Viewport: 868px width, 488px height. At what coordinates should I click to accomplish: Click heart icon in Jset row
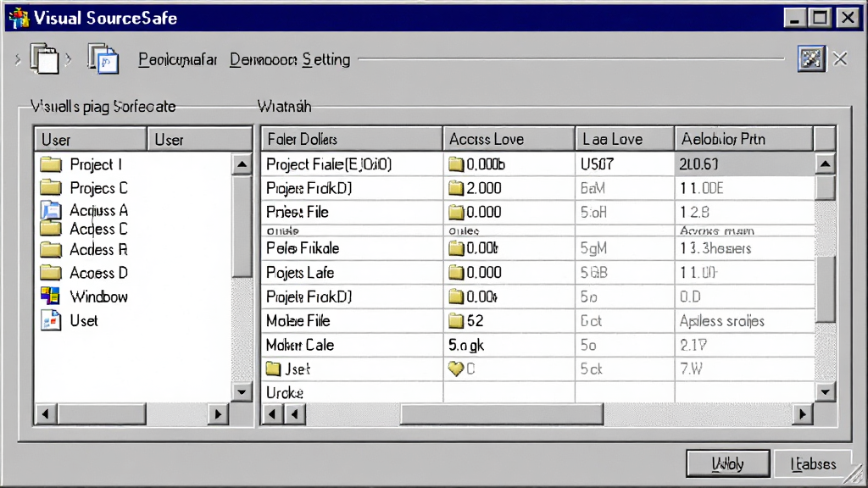coord(455,369)
